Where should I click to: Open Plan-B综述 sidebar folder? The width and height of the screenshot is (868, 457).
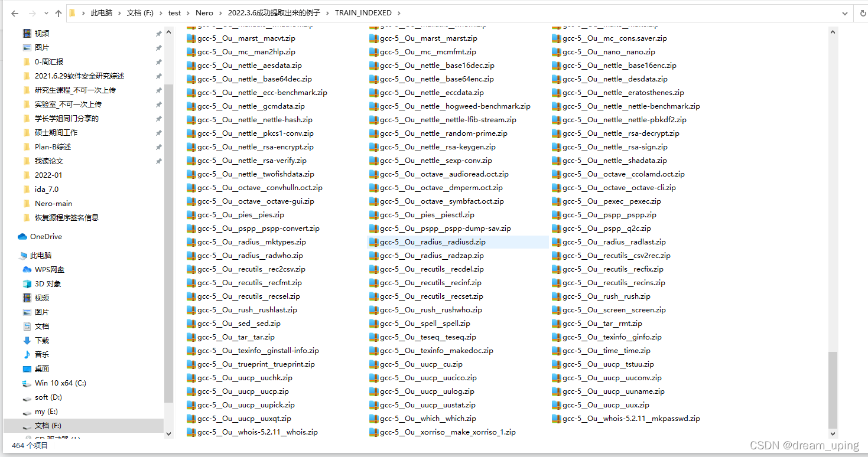coord(53,147)
